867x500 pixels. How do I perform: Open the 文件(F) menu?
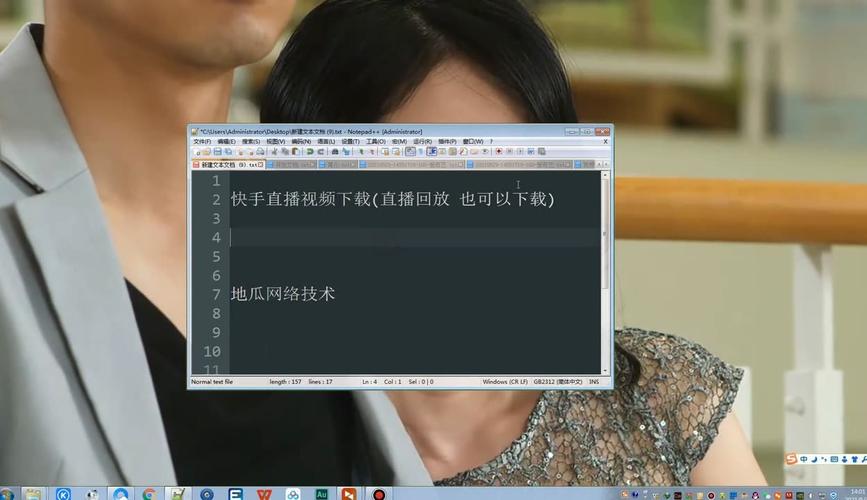click(x=202, y=142)
